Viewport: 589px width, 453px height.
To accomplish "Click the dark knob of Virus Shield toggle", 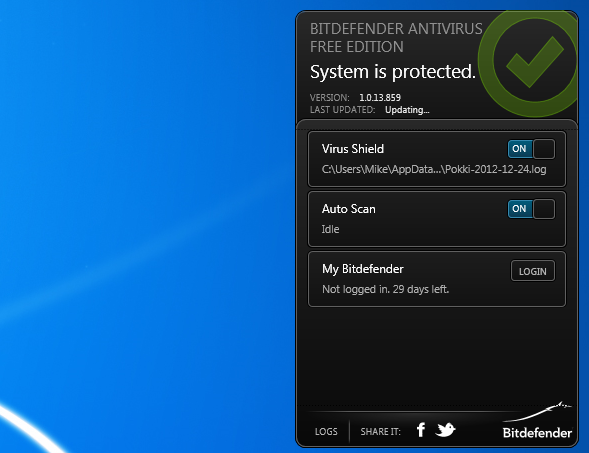I will [x=544, y=149].
